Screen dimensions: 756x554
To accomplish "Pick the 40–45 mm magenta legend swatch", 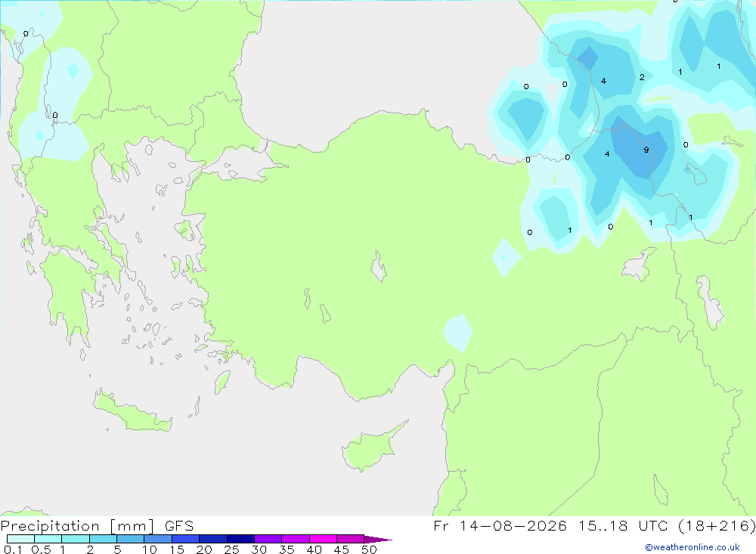I will [323, 539].
